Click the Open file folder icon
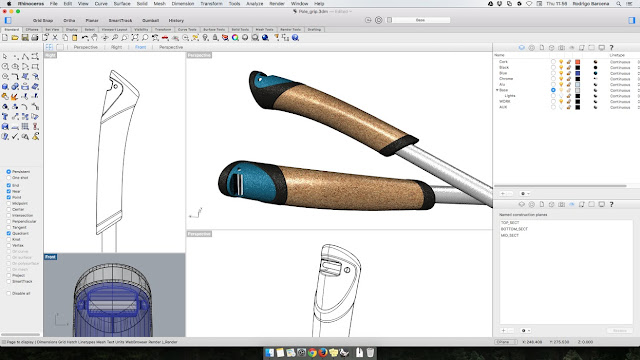640x360 pixels. click(15, 38)
